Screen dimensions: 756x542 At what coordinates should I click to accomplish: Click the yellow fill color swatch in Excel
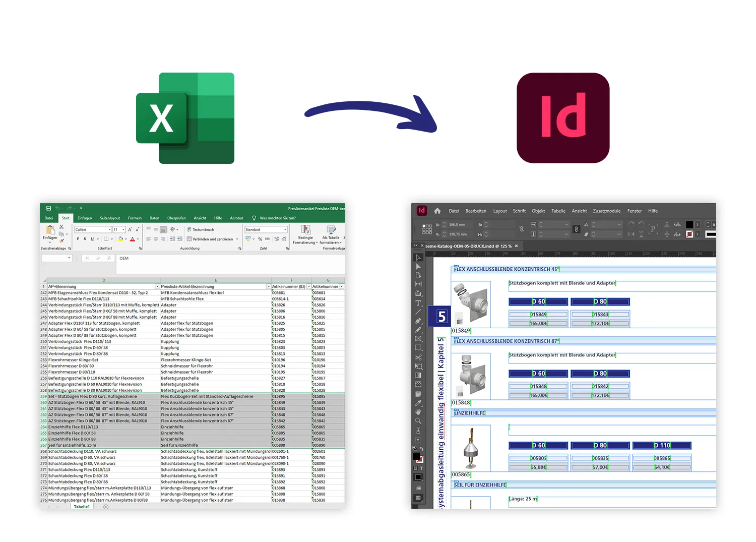[x=120, y=239]
